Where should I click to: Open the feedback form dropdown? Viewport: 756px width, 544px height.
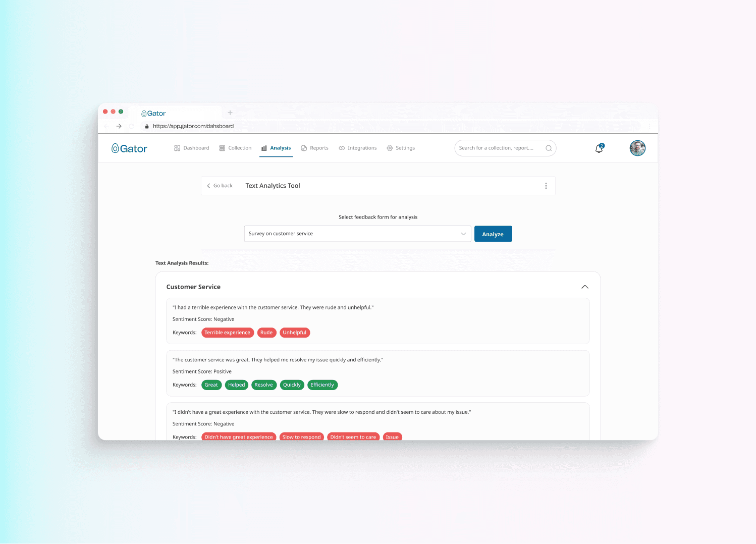click(x=463, y=234)
